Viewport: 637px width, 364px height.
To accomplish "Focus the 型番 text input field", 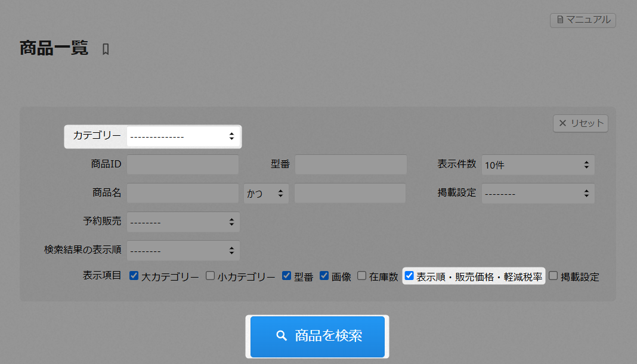I will pos(351,164).
